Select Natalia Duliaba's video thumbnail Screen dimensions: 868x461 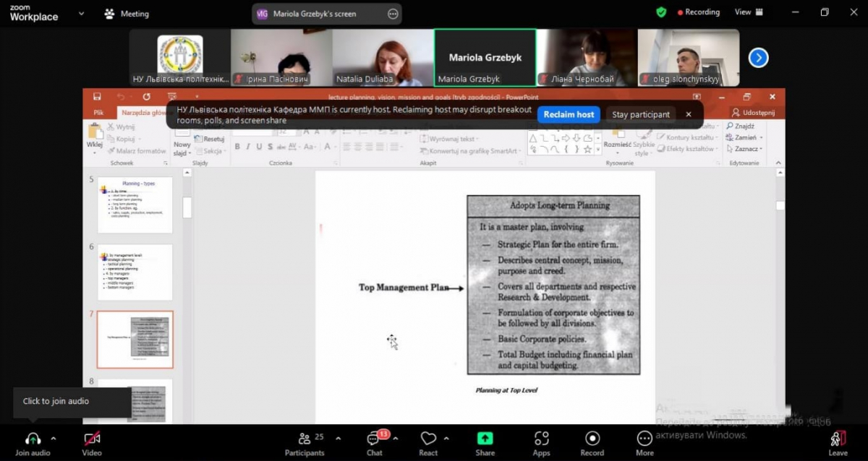tap(383, 58)
